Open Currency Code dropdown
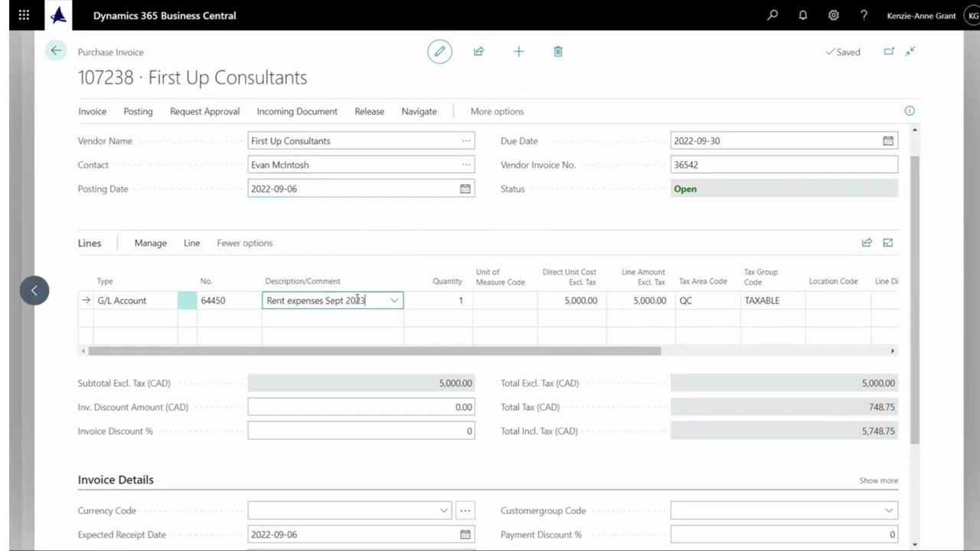 pyautogui.click(x=443, y=510)
